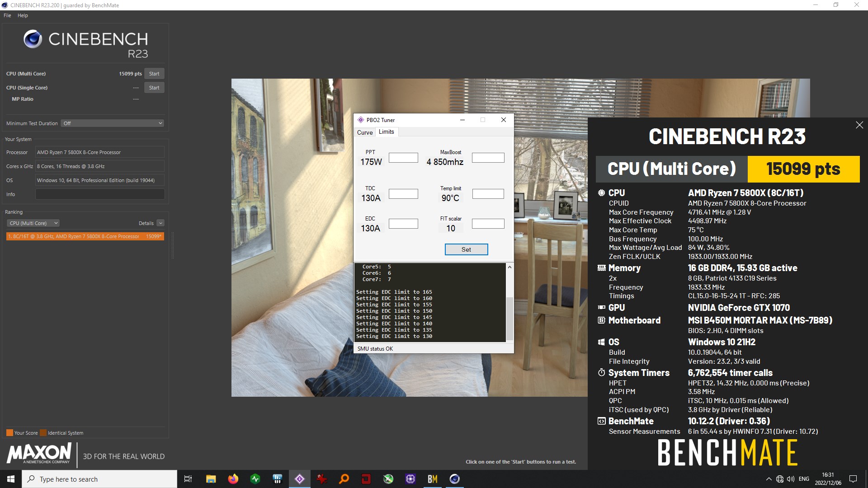Click the Cinebench logo sphere icon

(x=33, y=39)
